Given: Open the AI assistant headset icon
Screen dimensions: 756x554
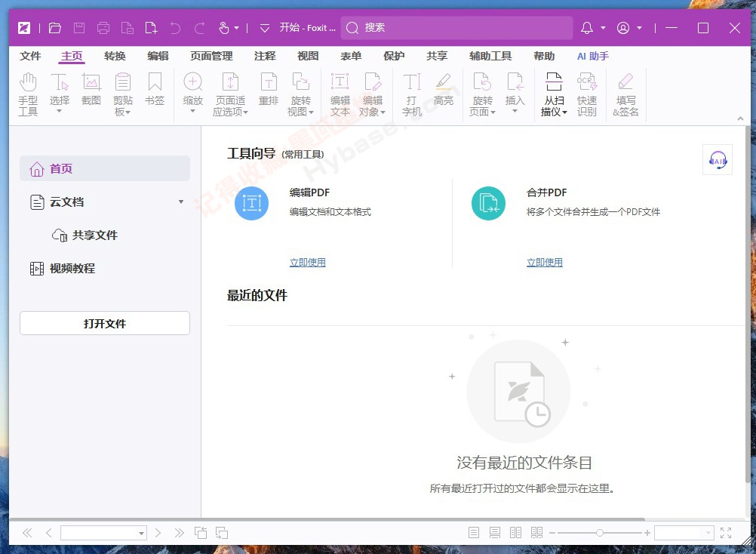Looking at the screenshot, I should click(x=718, y=159).
